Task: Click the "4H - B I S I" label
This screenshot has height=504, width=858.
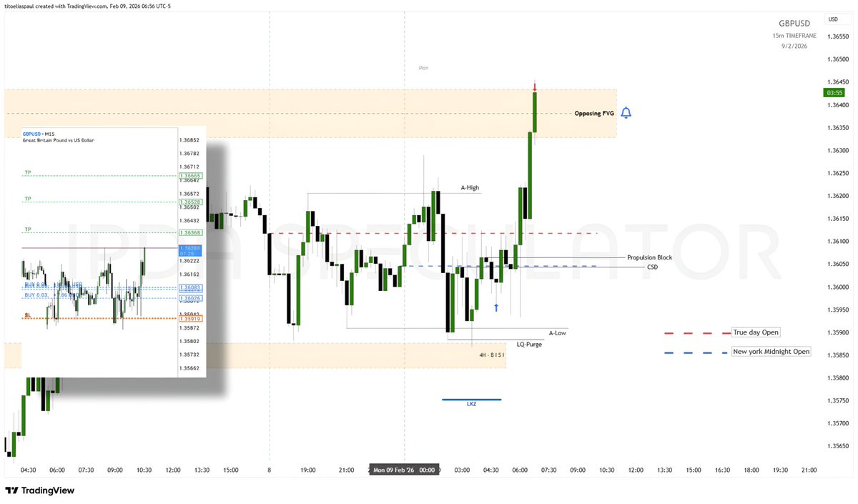Action: (492, 355)
